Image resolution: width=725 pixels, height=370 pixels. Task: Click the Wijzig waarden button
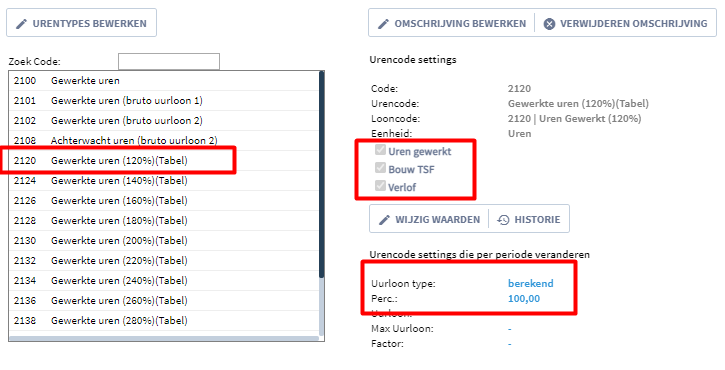(429, 219)
